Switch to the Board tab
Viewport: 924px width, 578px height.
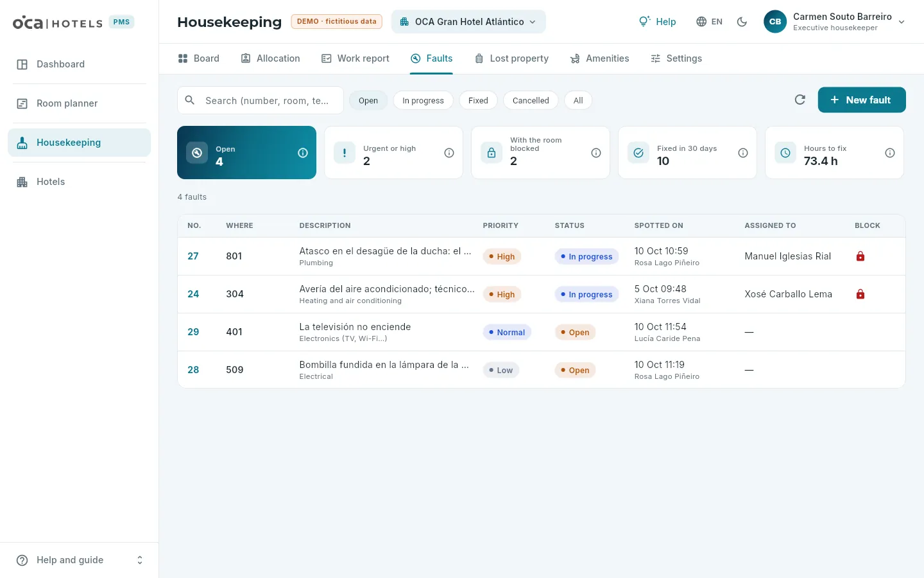(199, 58)
